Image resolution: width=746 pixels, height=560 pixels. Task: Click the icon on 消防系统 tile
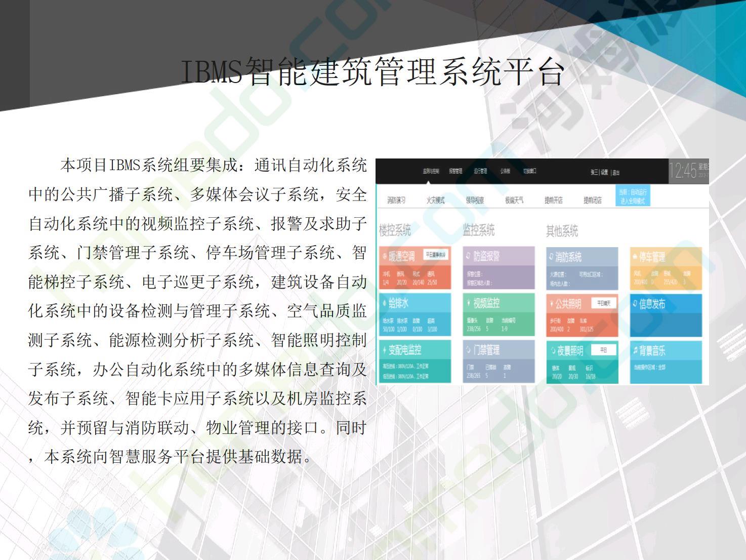[552, 257]
